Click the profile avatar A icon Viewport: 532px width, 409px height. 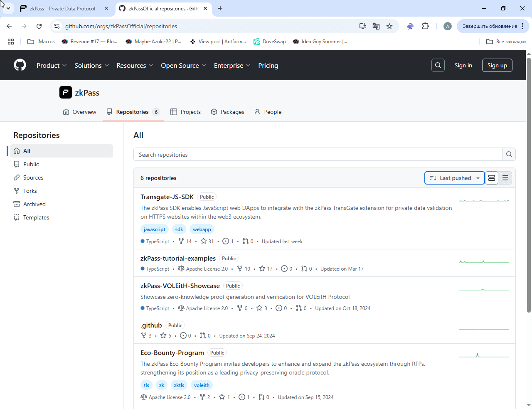click(448, 26)
